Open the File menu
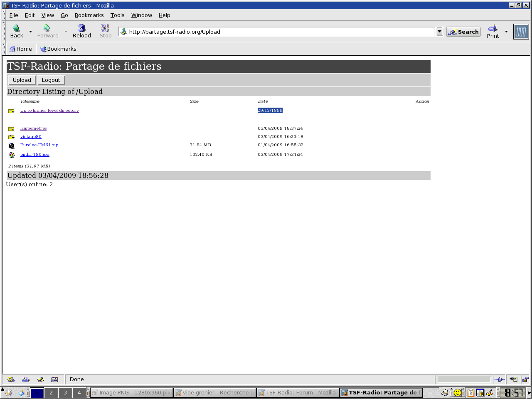This screenshot has height=399, width=532. click(14, 15)
